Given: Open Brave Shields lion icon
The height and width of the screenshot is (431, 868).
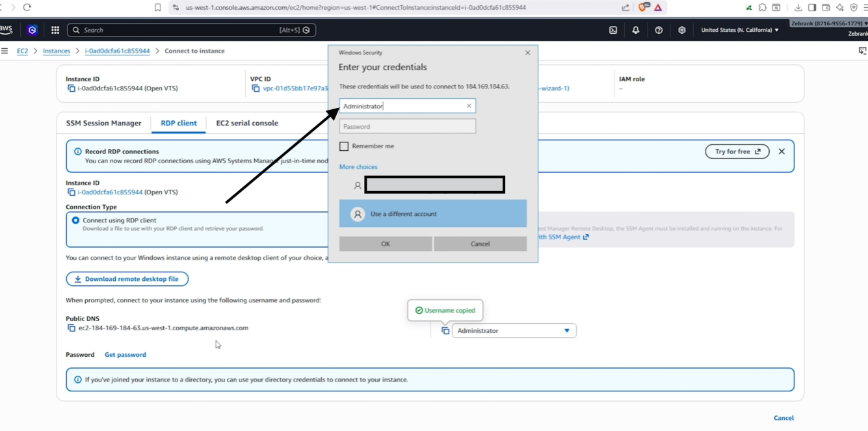Looking at the screenshot, I should (644, 7).
